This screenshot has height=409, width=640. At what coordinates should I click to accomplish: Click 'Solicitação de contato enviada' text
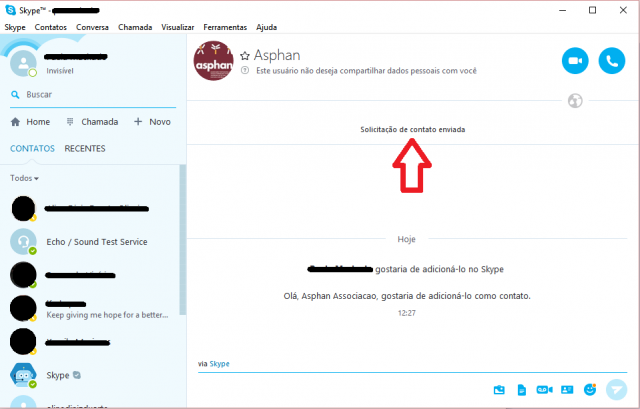413,129
